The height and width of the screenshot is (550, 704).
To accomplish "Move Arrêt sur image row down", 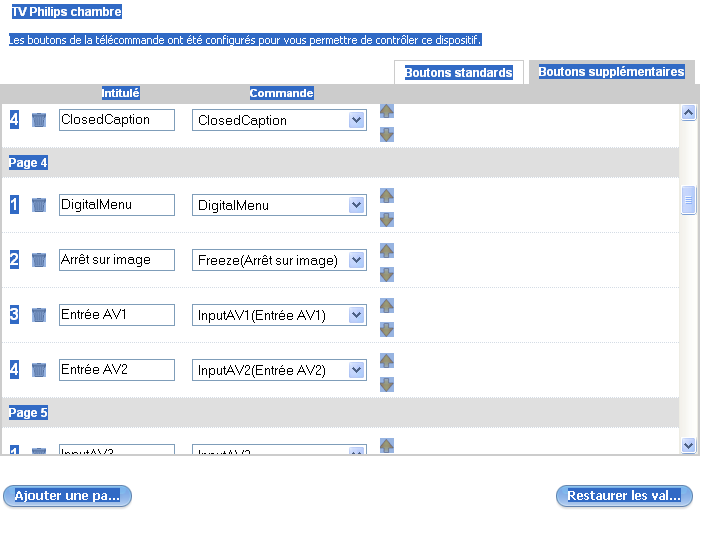I will click(x=387, y=274).
